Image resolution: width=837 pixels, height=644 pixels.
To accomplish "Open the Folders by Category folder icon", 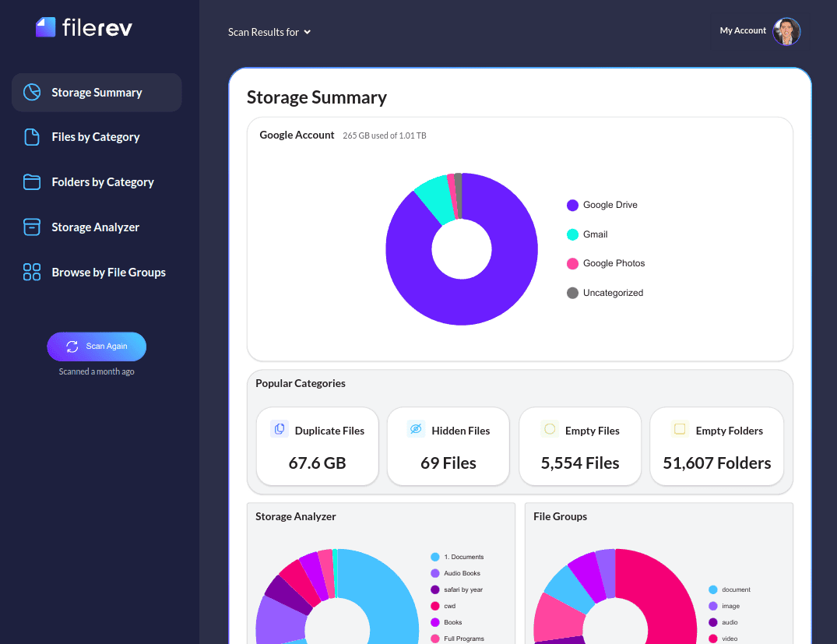I will click(x=31, y=181).
